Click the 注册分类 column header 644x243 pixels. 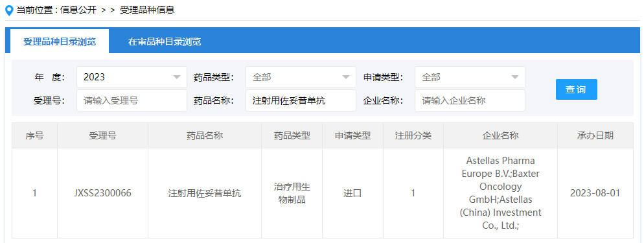pyautogui.click(x=413, y=136)
